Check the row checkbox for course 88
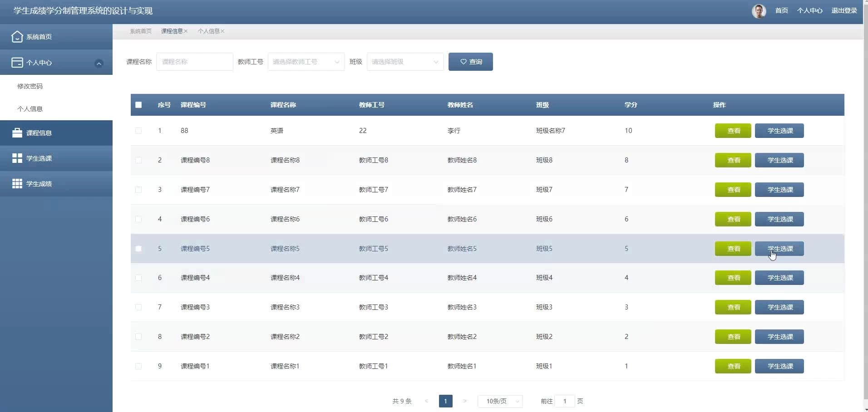This screenshot has height=412, width=868. click(138, 131)
